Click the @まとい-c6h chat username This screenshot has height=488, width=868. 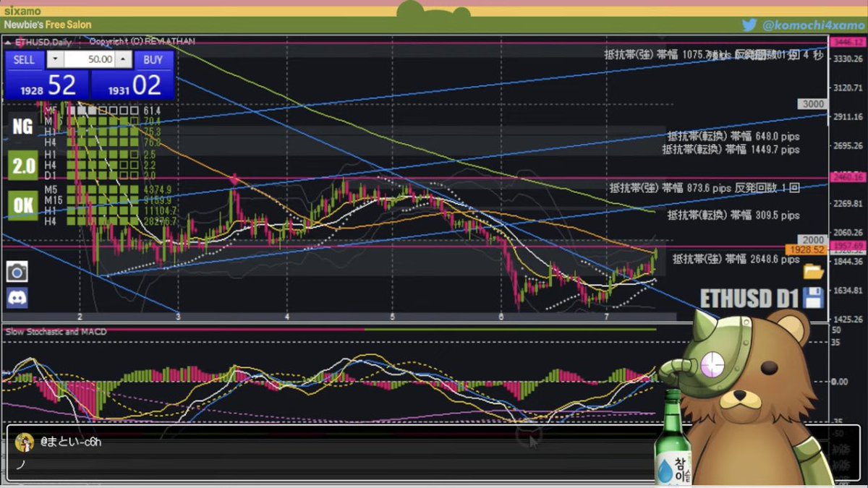point(71,442)
